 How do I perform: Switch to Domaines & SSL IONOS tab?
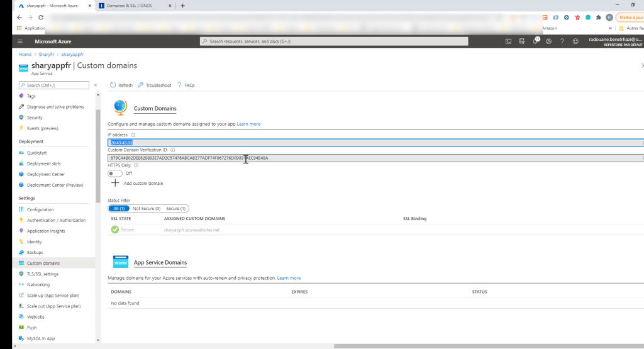pos(136,6)
